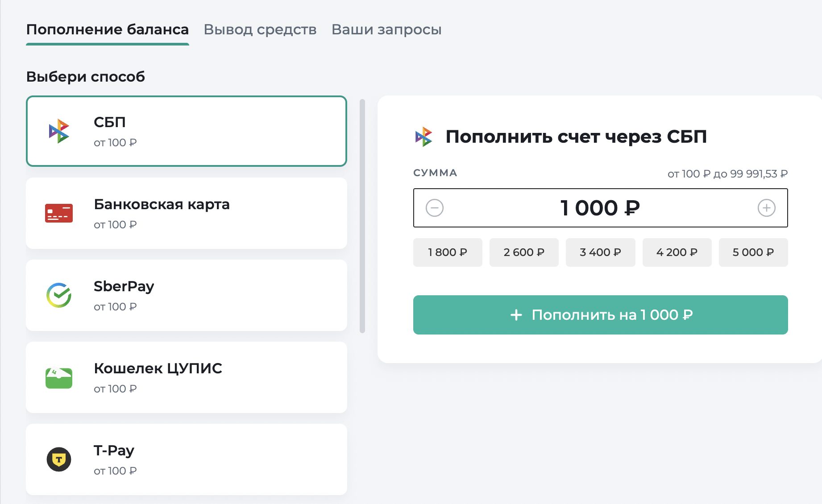Image resolution: width=822 pixels, height=504 pixels.
Task: Decrease amount with the minus button
Action: (x=435, y=208)
